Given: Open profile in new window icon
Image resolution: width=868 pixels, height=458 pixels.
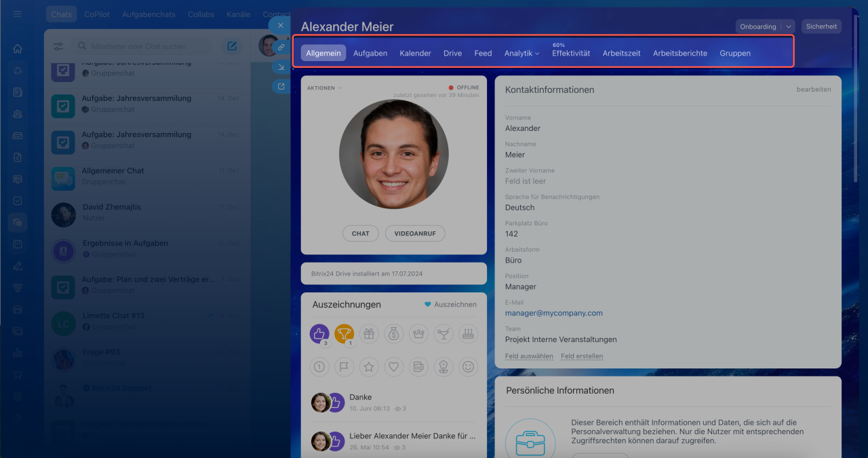Looking at the screenshot, I should (281, 86).
